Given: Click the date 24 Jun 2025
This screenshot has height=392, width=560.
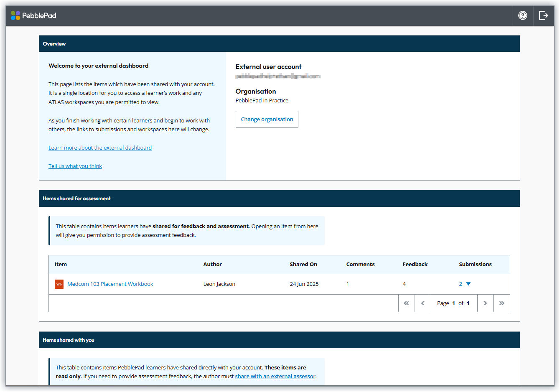Looking at the screenshot, I should 304,284.
